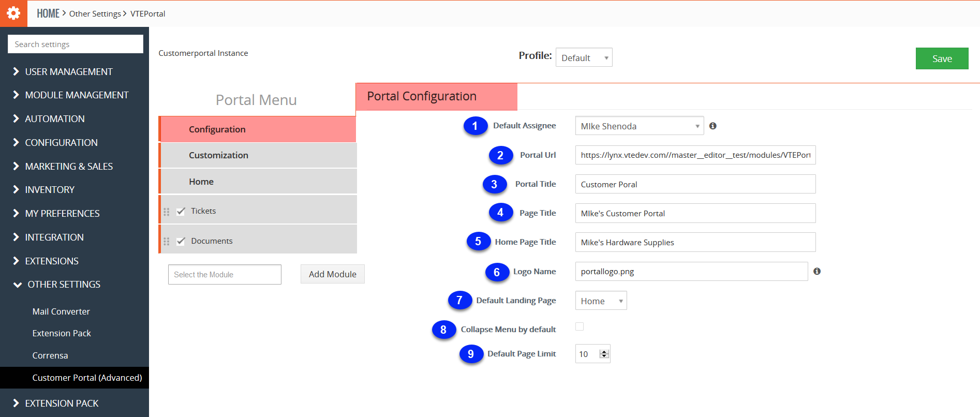Image resolution: width=980 pixels, height=417 pixels.
Task: Click the Portal Title input field
Action: (x=695, y=184)
